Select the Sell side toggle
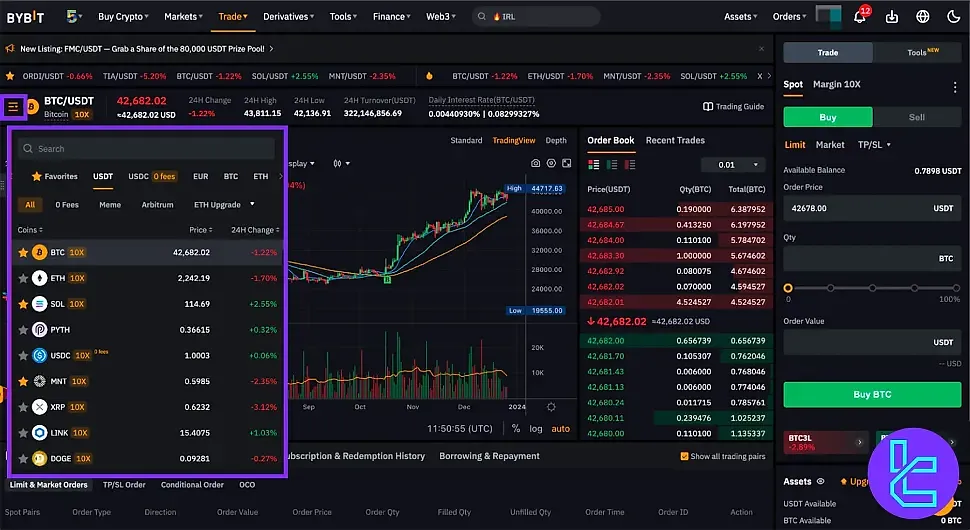The height and width of the screenshot is (530, 970). point(916,117)
